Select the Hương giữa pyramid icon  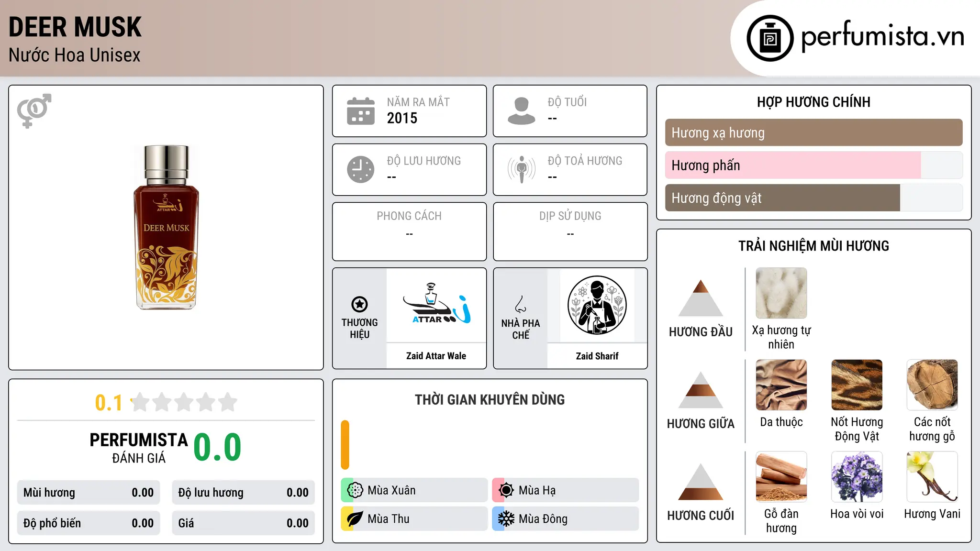click(701, 390)
